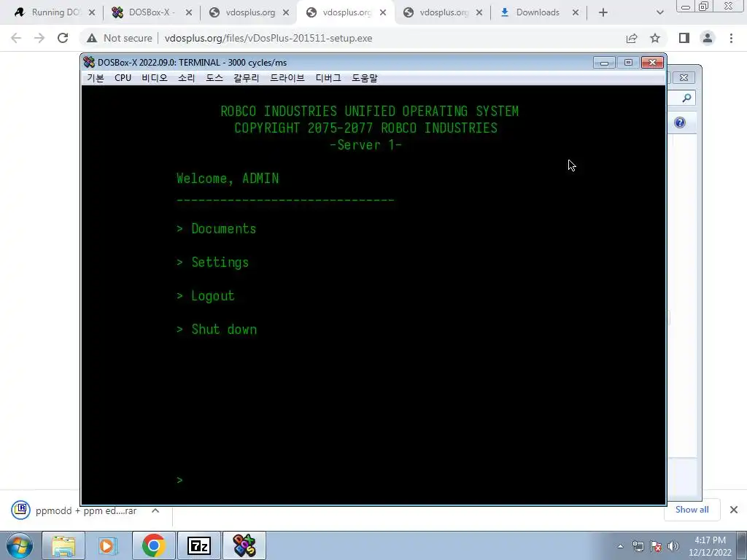The width and height of the screenshot is (747, 560).
Task: Bookmark this page with the star
Action: click(x=655, y=38)
